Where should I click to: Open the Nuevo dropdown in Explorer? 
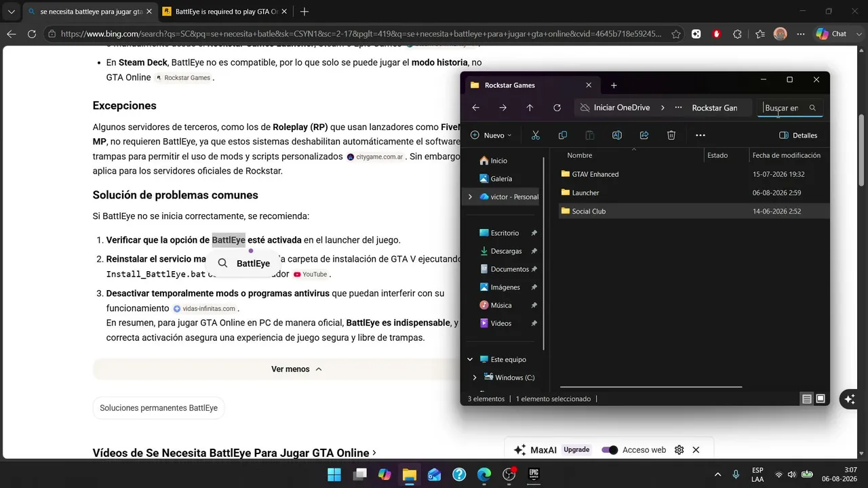click(x=492, y=136)
